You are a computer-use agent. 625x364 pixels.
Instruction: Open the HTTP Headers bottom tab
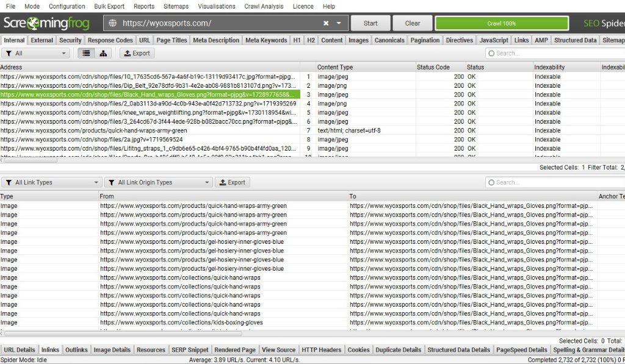321,349
